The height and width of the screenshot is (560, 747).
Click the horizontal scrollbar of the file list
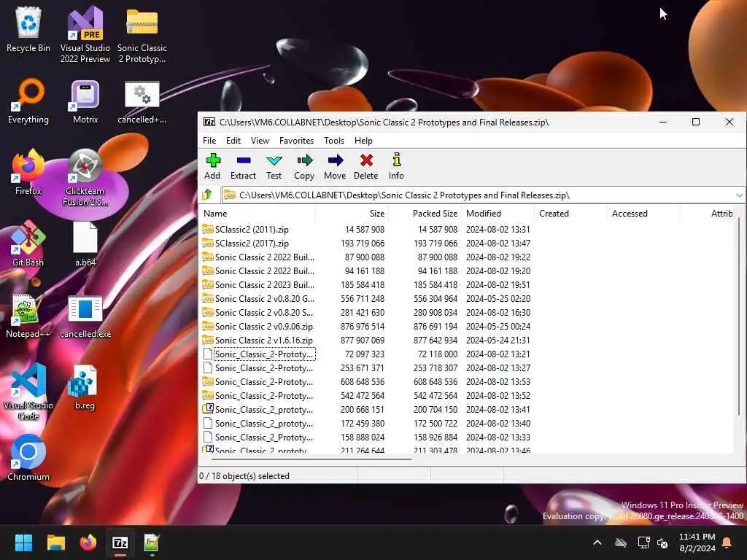tap(311, 459)
